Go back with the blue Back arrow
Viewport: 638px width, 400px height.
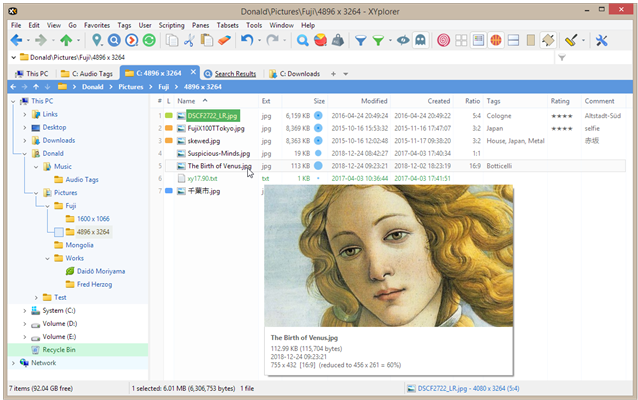(x=16, y=40)
